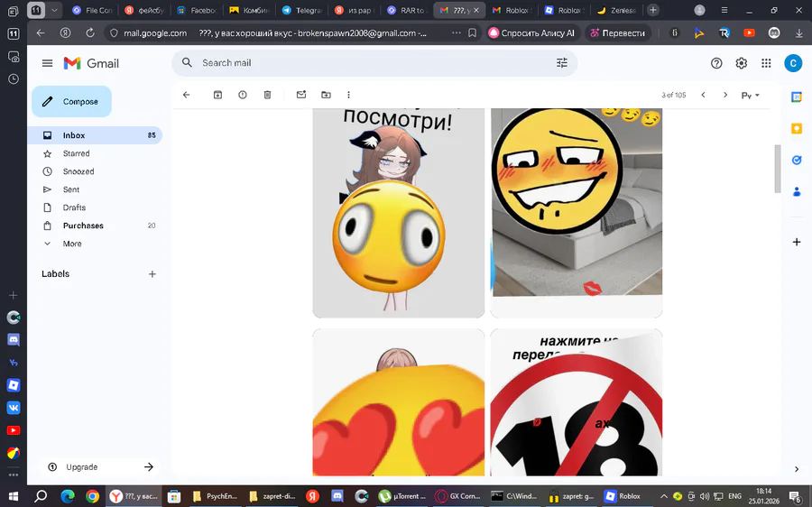This screenshot has width=812, height=507.
Task: Open the Google Account avatar
Action: [793, 63]
